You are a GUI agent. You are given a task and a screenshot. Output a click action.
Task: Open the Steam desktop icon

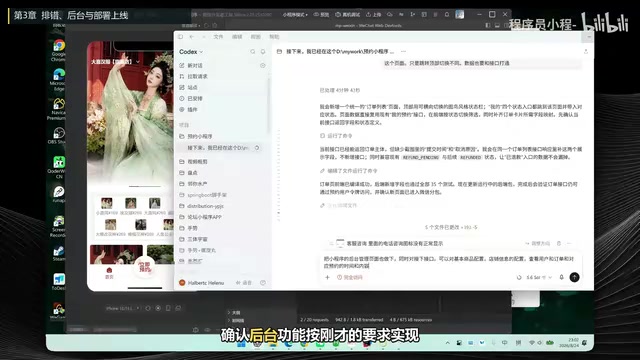pyautogui.click(x=58, y=253)
